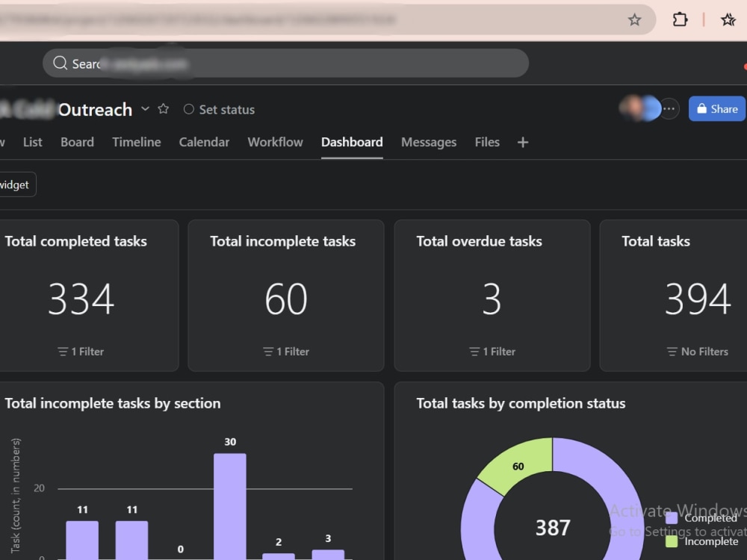Click the 387 donut center value
747x560 pixels.
point(553,528)
